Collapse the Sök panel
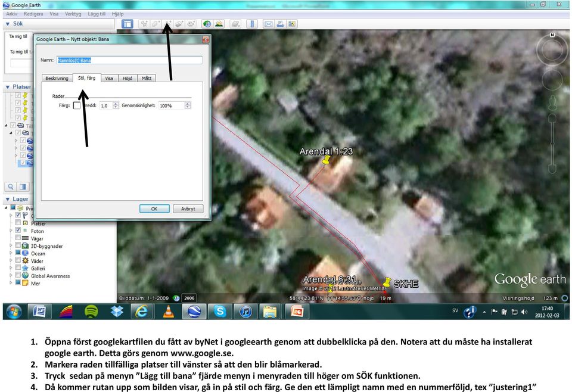 click(8, 24)
